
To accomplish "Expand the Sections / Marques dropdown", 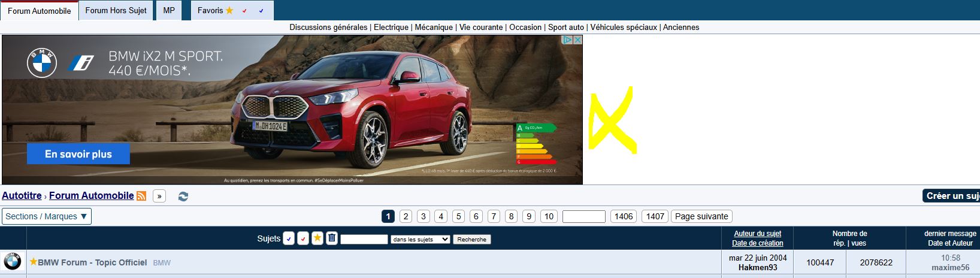I will pyautogui.click(x=47, y=216).
